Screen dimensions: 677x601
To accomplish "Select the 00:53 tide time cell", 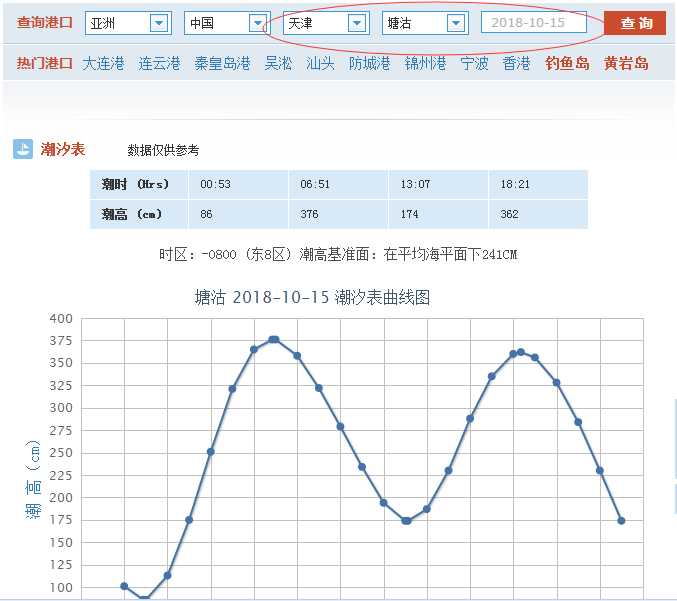I will click(238, 184).
